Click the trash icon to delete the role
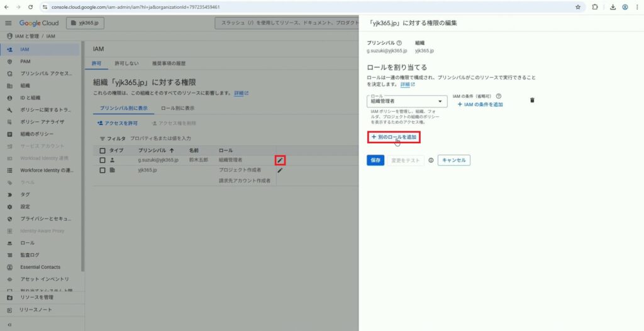 click(532, 100)
